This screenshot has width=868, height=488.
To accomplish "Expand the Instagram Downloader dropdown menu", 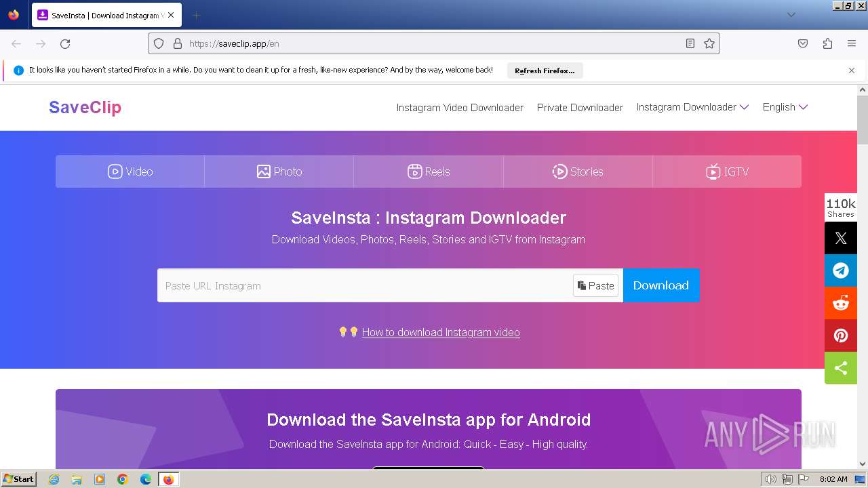I will click(x=692, y=107).
